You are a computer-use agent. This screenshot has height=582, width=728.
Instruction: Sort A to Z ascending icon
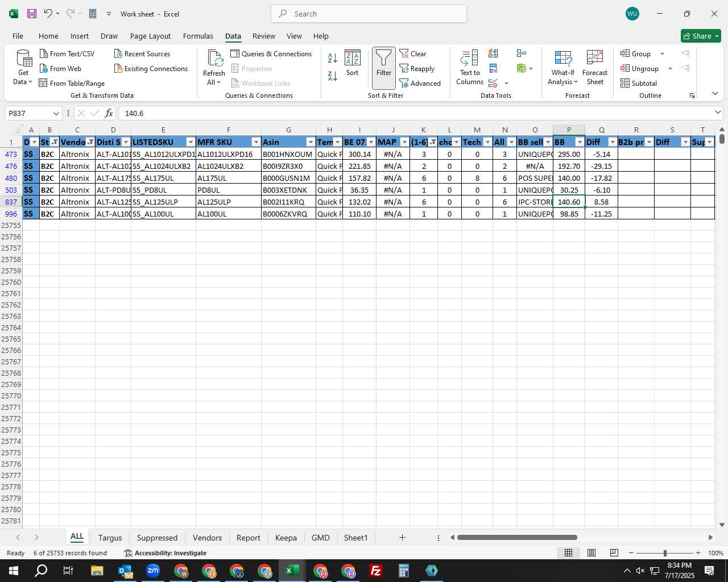(333, 58)
